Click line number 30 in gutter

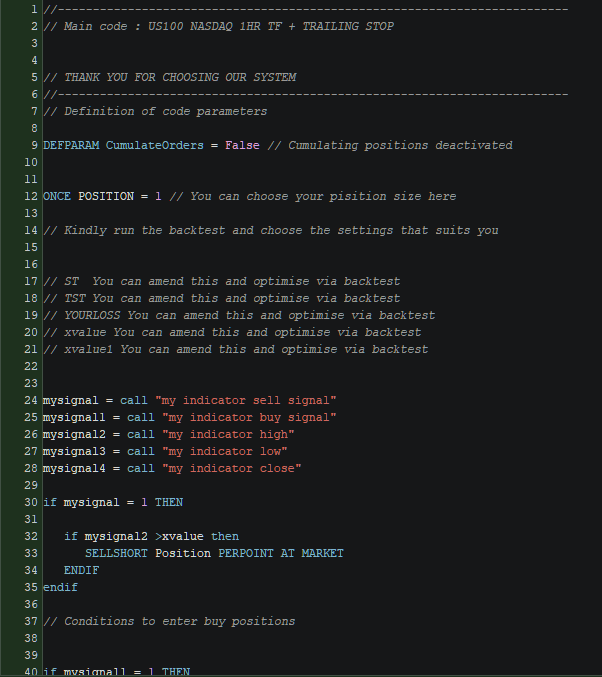[x=33, y=502]
